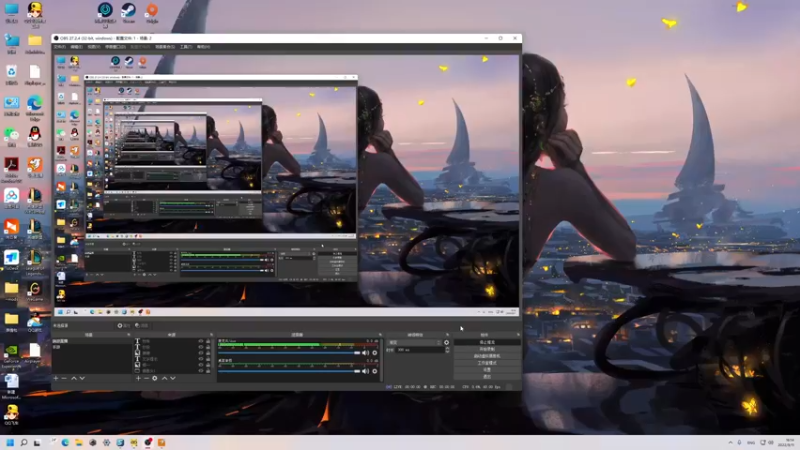Viewport: 800px width, 450px height.
Task: Open the OBS 视图(V) menu
Action: (x=93, y=46)
